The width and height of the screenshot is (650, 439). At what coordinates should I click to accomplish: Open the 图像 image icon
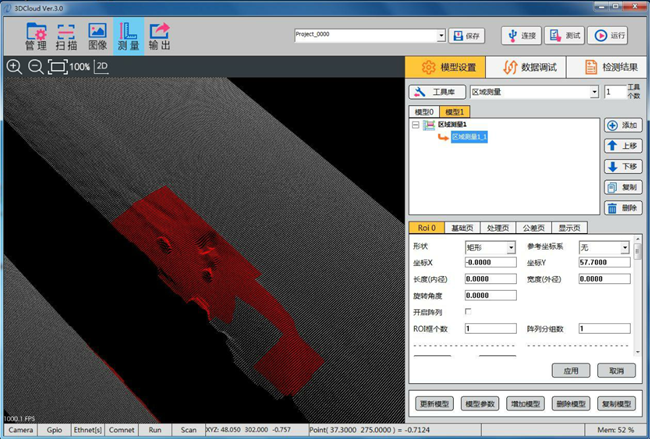coord(97,36)
